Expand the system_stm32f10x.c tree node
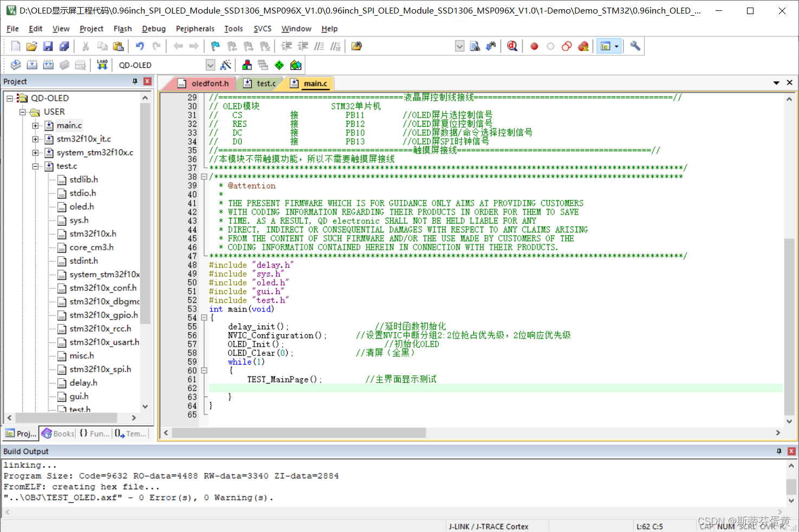The width and height of the screenshot is (799, 532). (x=36, y=153)
